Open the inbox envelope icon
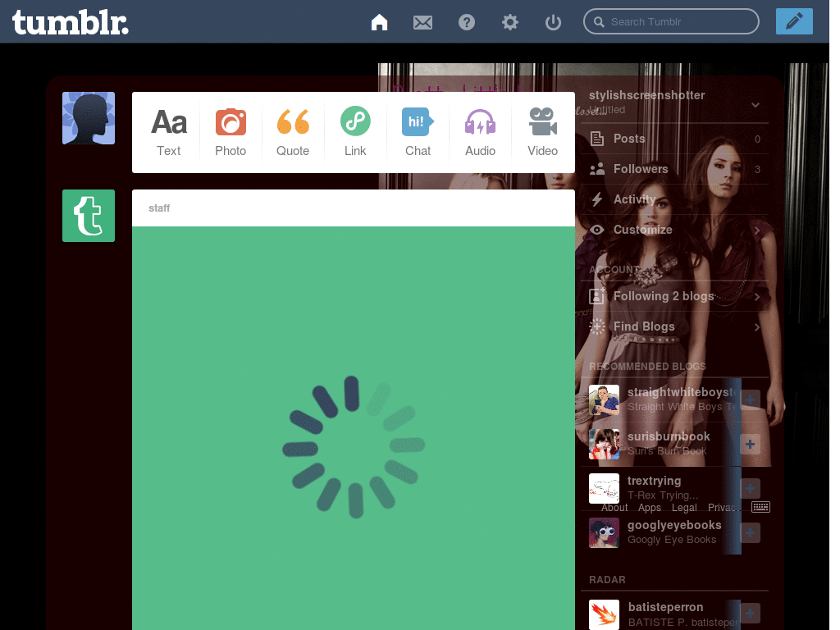Image resolution: width=840 pixels, height=630 pixels. (x=422, y=22)
